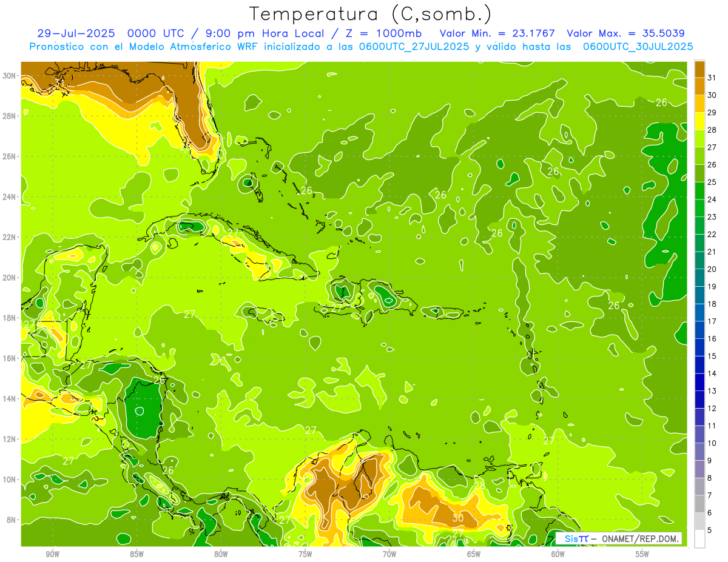The height and width of the screenshot is (562, 728).
Task: Click the 18N latitude axis label
Action: [x=10, y=318]
